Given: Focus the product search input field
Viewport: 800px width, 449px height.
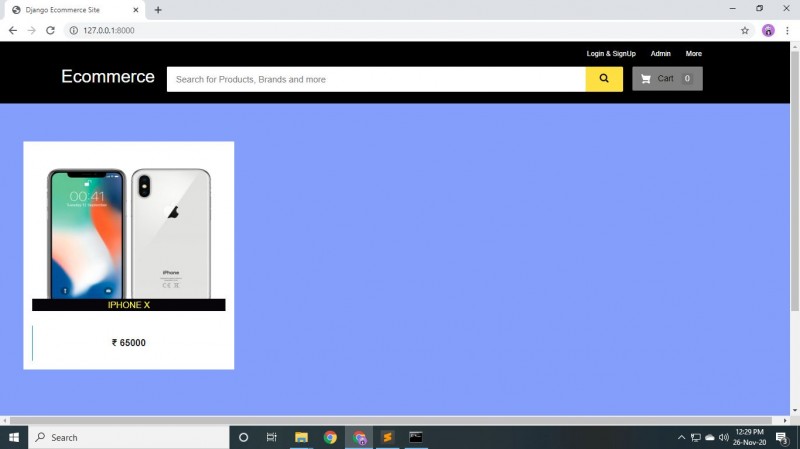Looking at the screenshot, I should (x=376, y=79).
